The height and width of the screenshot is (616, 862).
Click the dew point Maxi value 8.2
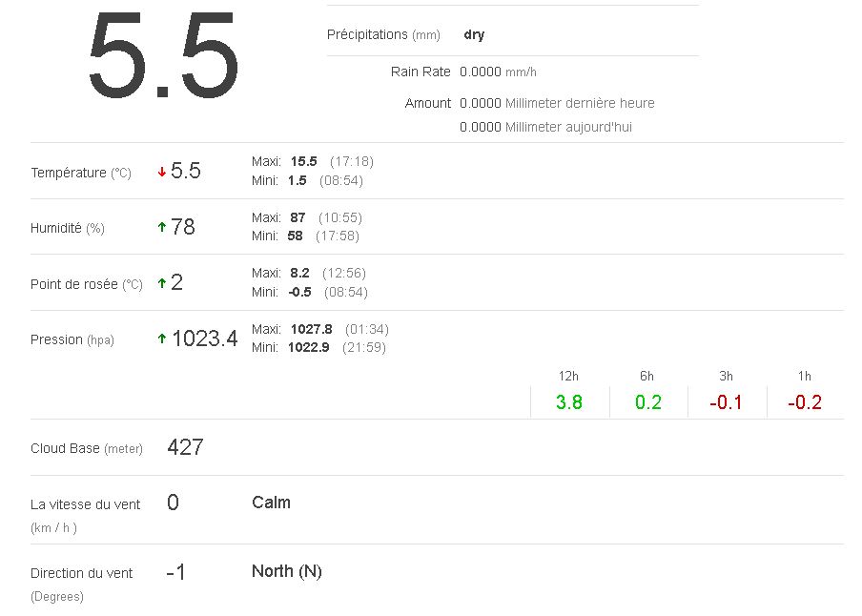(x=299, y=273)
